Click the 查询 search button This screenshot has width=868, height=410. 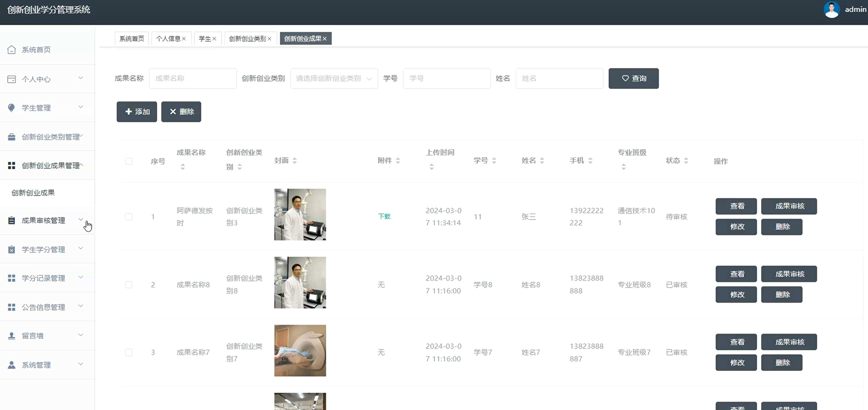pos(634,79)
